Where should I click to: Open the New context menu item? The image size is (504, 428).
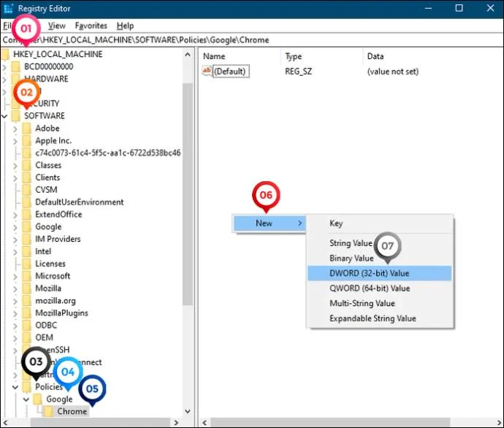click(x=269, y=223)
